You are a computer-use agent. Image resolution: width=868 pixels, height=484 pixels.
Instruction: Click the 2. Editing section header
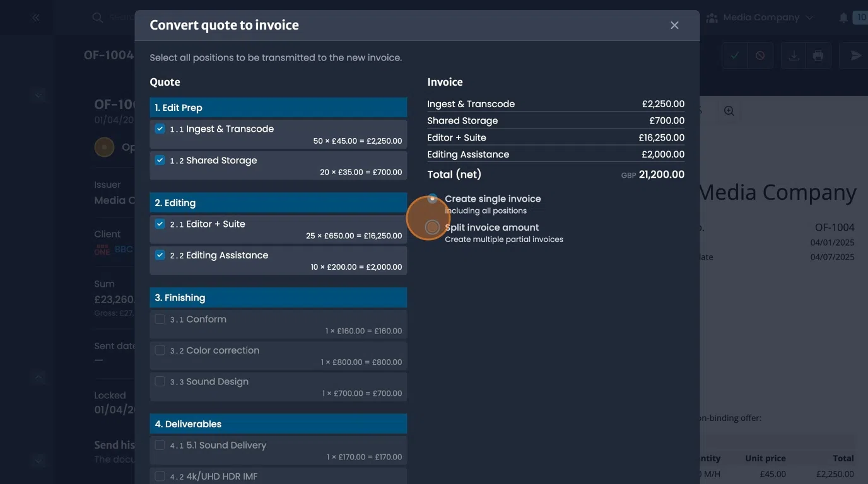point(278,202)
